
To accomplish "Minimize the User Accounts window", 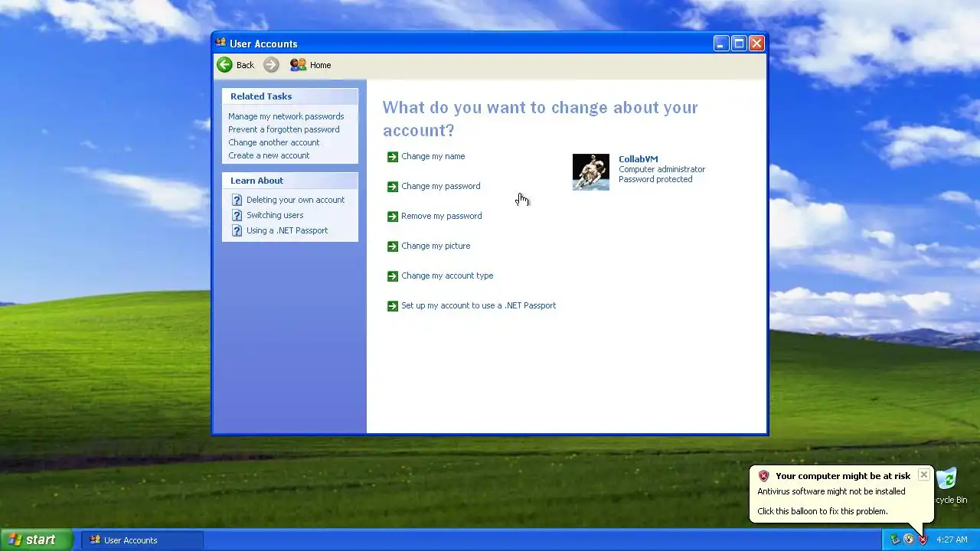I will pyautogui.click(x=721, y=44).
